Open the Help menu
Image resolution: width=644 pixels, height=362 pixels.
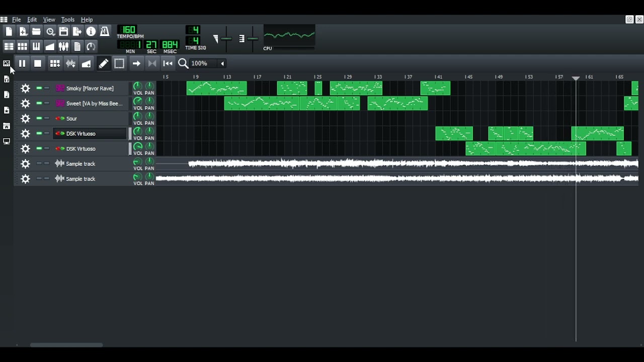click(x=87, y=20)
